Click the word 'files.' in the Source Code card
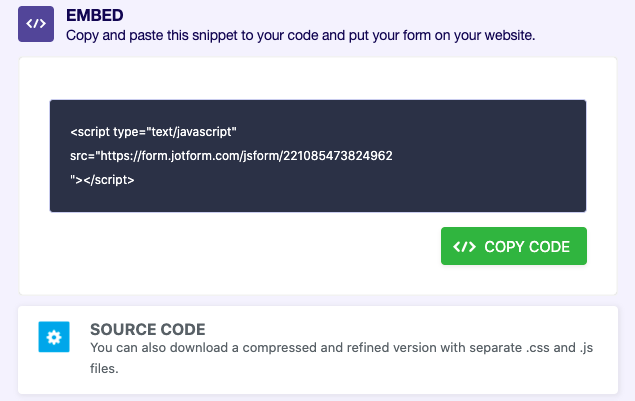635x401 pixels. (x=104, y=368)
